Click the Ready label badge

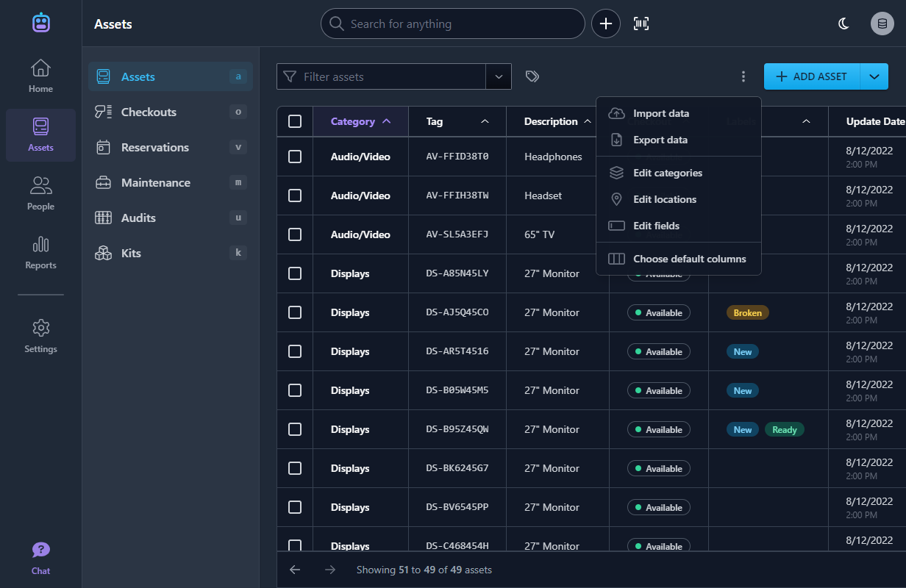(x=784, y=429)
